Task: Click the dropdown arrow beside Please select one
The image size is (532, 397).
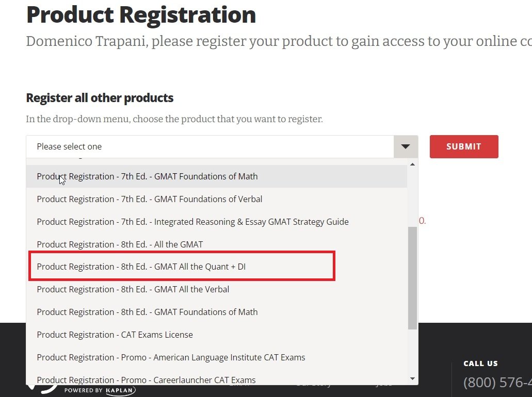Action: (x=406, y=146)
